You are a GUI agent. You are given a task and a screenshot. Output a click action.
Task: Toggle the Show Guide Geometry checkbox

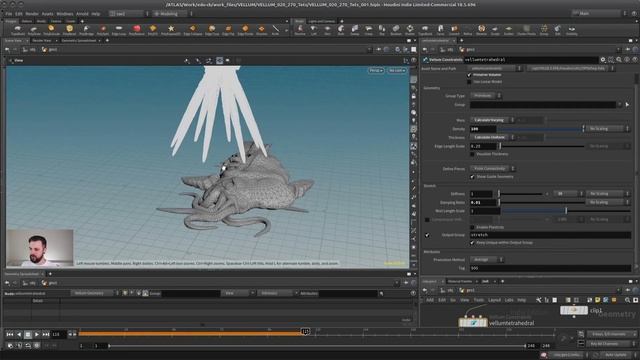(472, 177)
